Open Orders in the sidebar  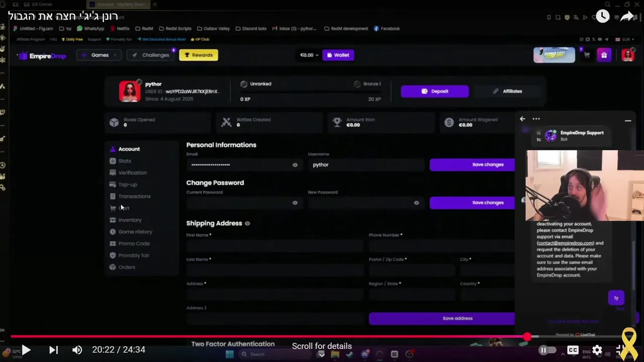pos(126,267)
